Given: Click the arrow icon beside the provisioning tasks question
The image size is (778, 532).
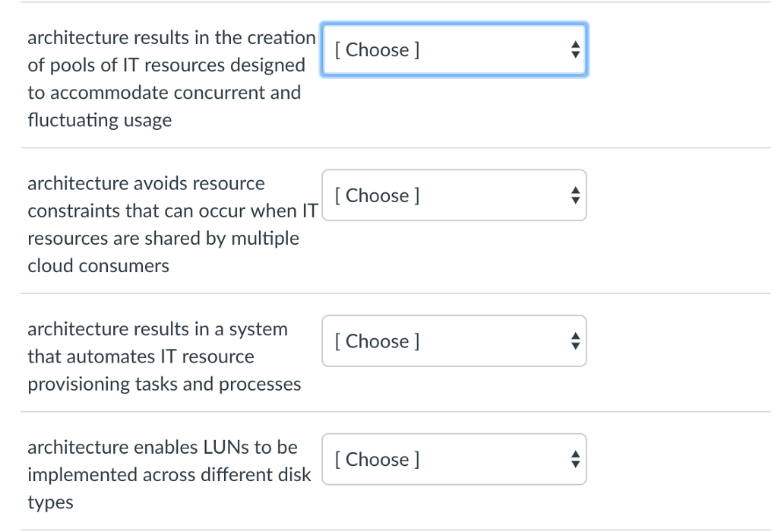Looking at the screenshot, I should tap(574, 341).
